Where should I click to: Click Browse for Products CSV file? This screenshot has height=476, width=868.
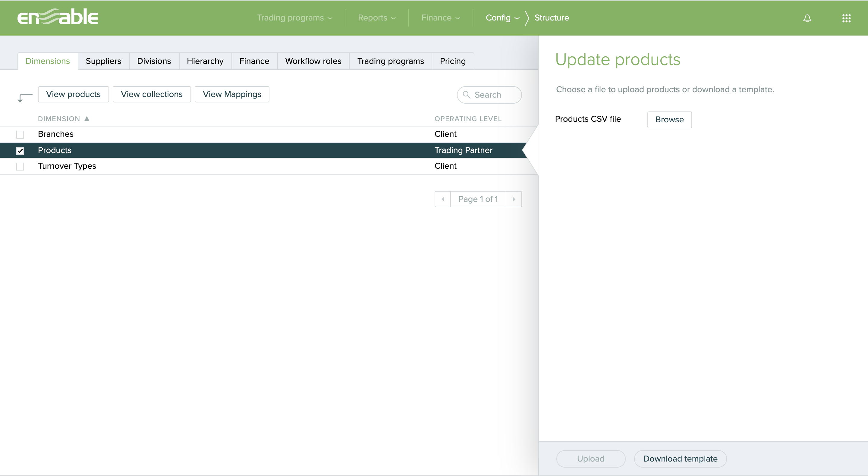coord(669,120)
